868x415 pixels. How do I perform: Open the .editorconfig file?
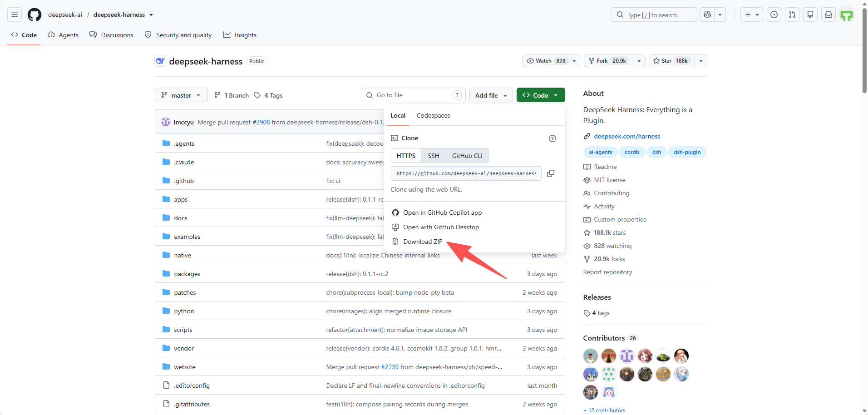click(192, 385)
